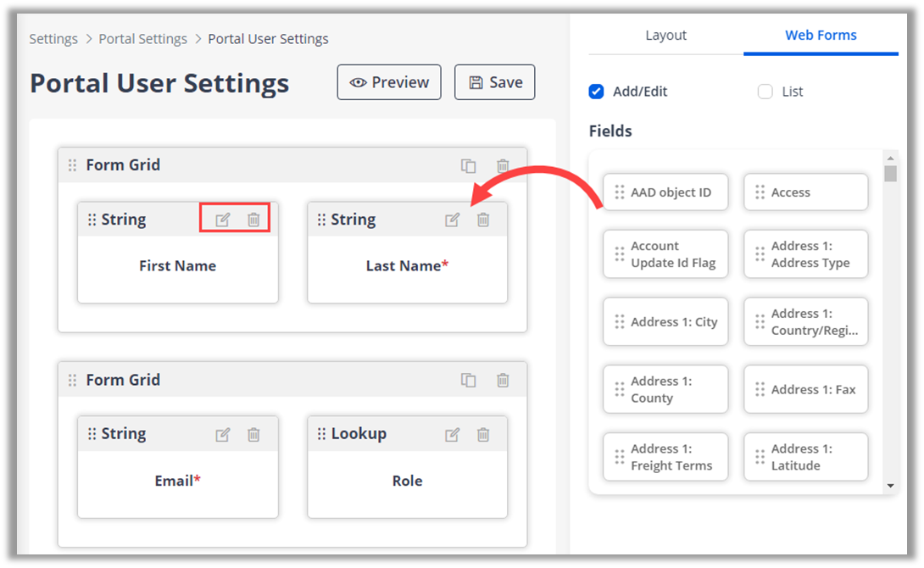Screen dimensions: 924x568
Task: Click the Preview button
Action: click(389, 82)
